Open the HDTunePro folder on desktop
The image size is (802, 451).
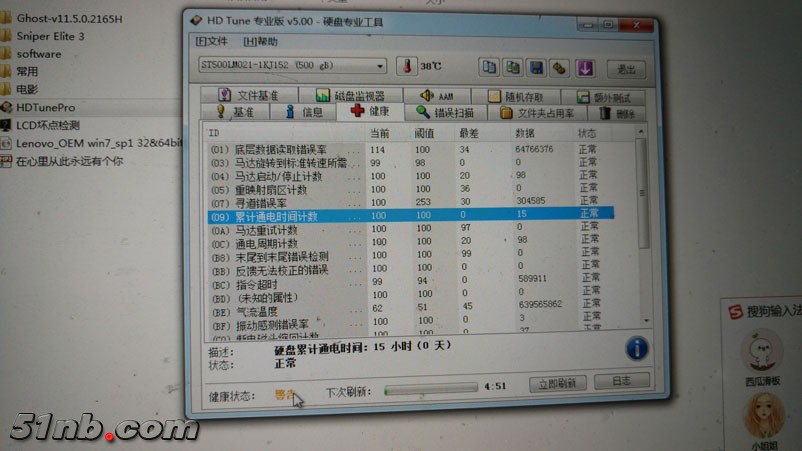click(x=46, y=107)
